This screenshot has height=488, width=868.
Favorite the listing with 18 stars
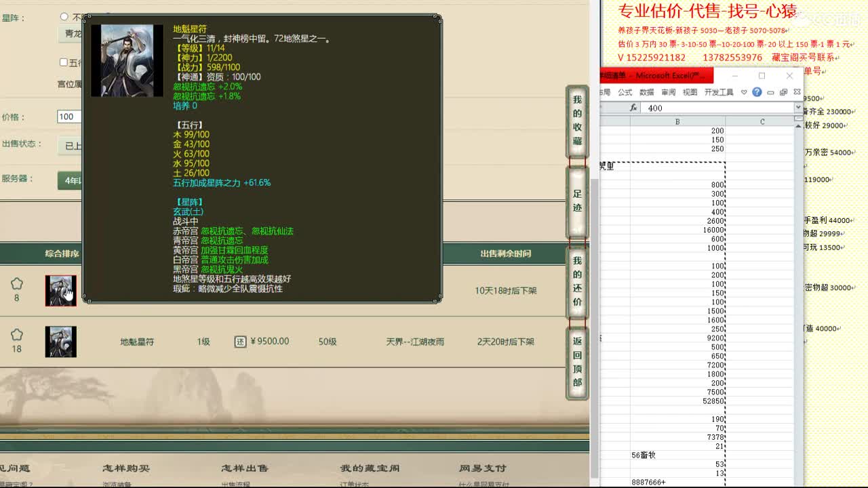pos(17,335)
